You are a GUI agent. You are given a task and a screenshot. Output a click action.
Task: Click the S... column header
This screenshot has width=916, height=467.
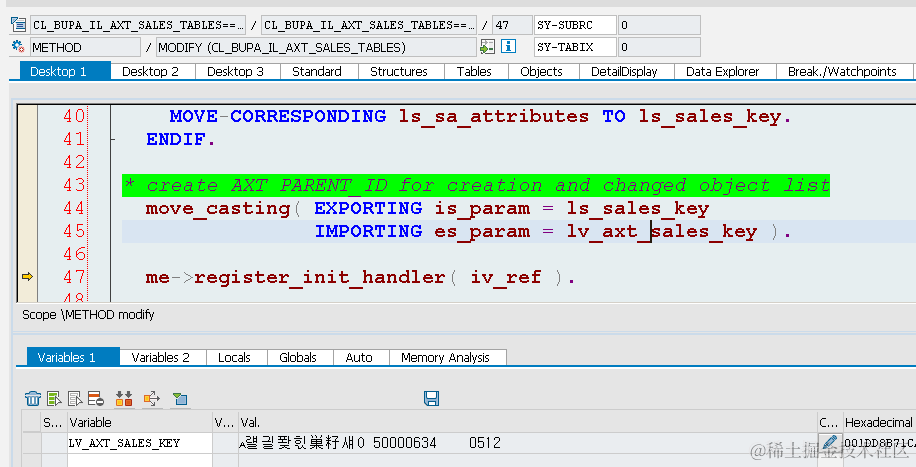click(54, 422)
